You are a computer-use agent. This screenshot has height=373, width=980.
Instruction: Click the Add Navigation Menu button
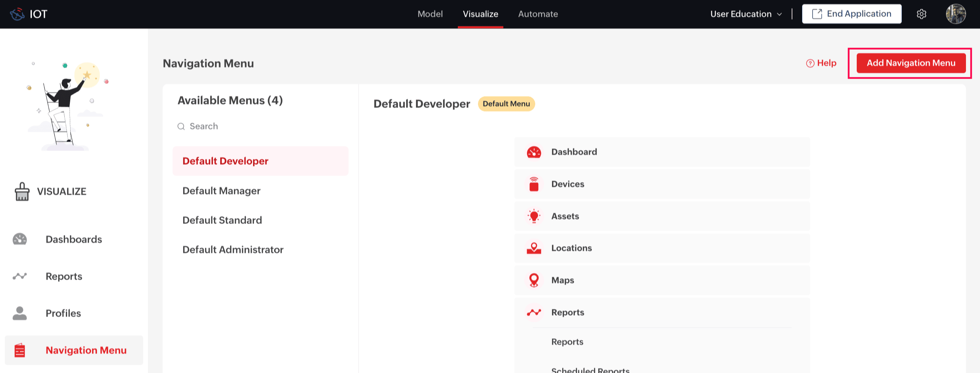(x=910, y=63)
